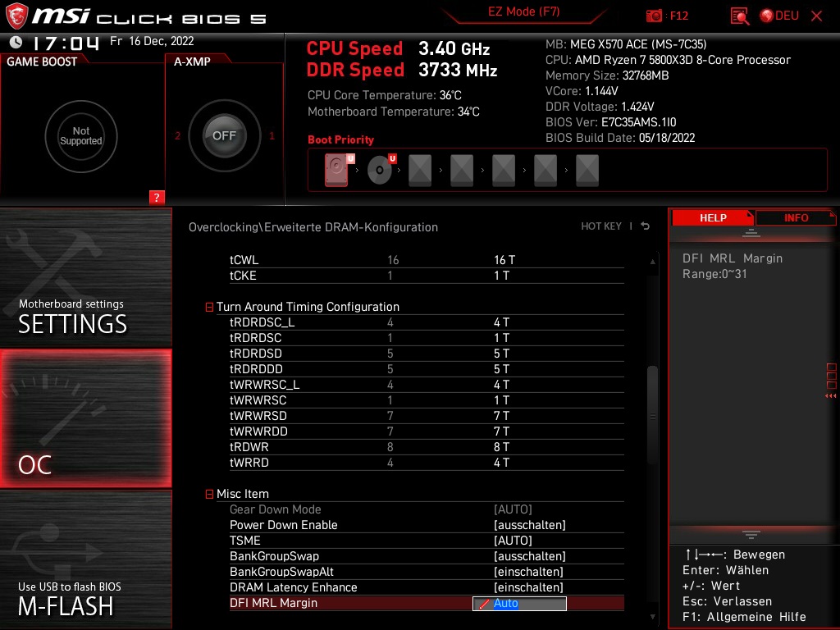Click the MSI dragon shield logo
Image resolution: width=840 pixels, height=630 pixels.
[x=16, y=16]
